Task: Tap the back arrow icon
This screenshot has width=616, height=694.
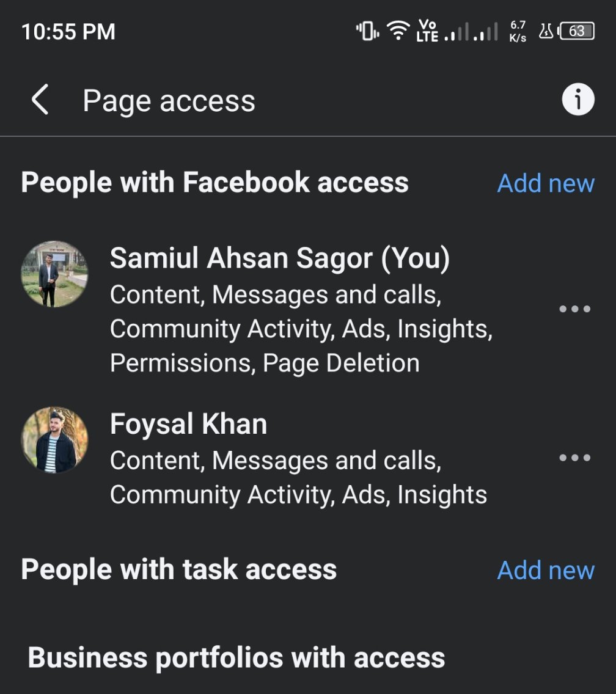Action: click(x=40, y=100)
